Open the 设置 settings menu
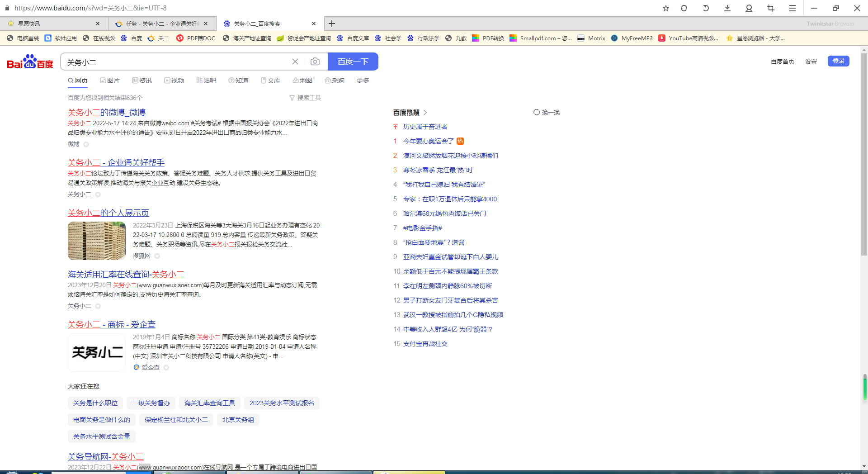 (811, 62)
